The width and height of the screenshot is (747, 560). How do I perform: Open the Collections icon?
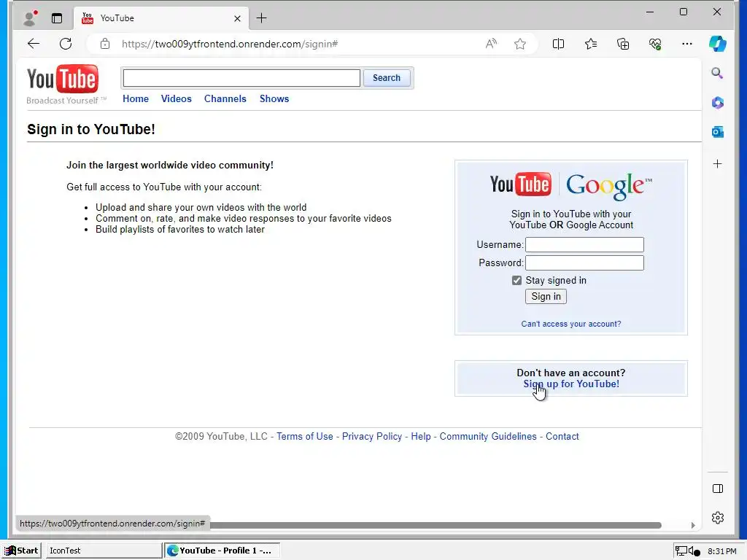click(623, 44)
